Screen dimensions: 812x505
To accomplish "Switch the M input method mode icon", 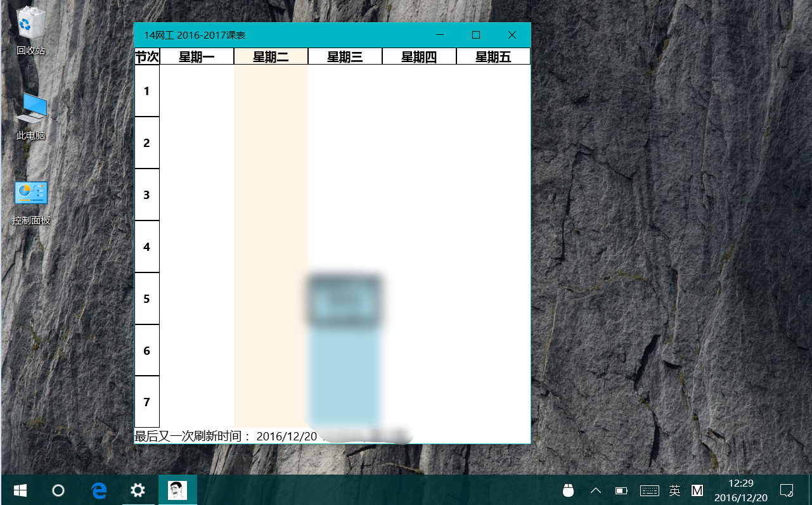I will 697,490.
